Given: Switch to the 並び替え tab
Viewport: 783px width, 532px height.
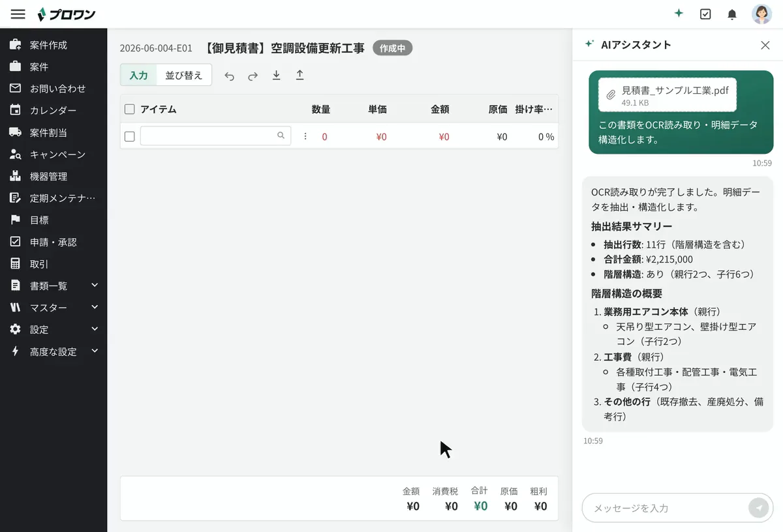Looking at the screenshot, I should click(x=184, y=75).
